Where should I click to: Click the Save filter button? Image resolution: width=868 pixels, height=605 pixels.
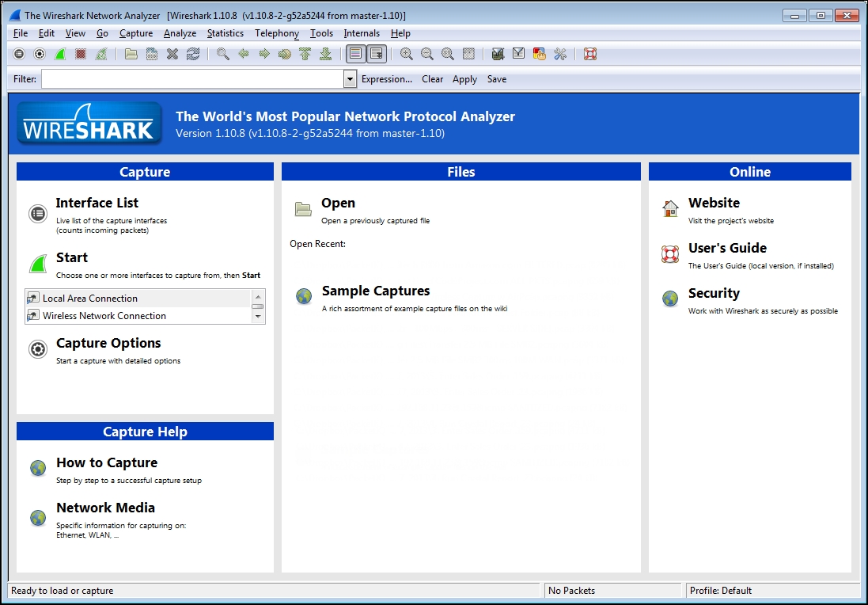pyautogui.click(x=497, y=79)
